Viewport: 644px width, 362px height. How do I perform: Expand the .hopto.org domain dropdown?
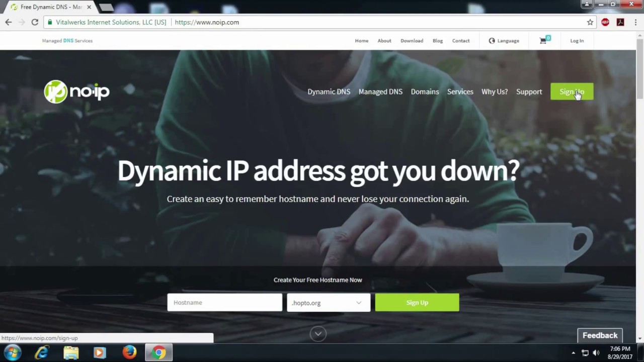click(x=329, y=303)
